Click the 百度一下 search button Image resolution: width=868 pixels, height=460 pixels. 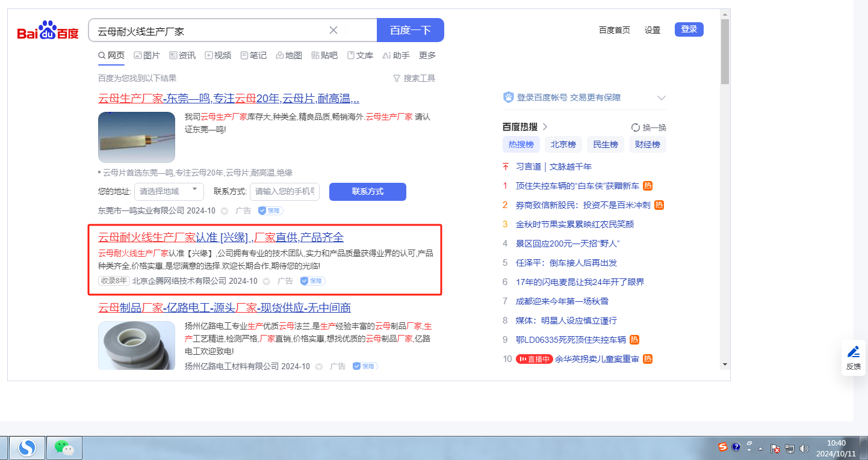point(411,30)
